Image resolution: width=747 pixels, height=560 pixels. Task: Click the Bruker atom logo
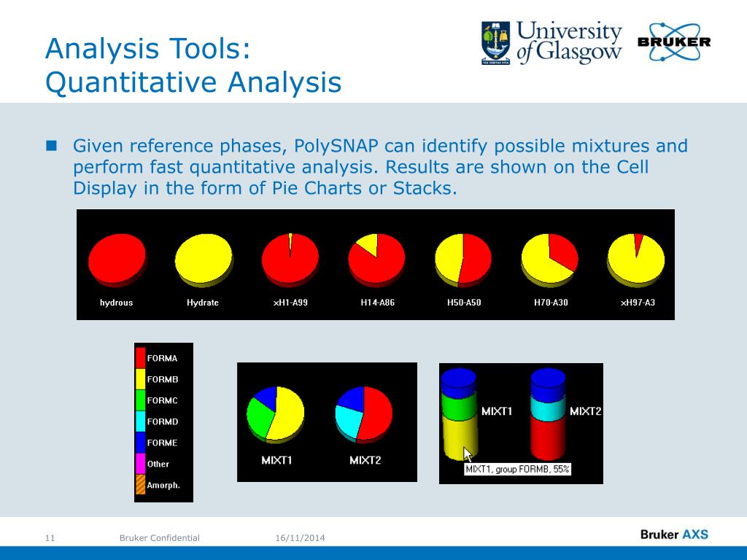pyautogui.click(x=674, y=42)
